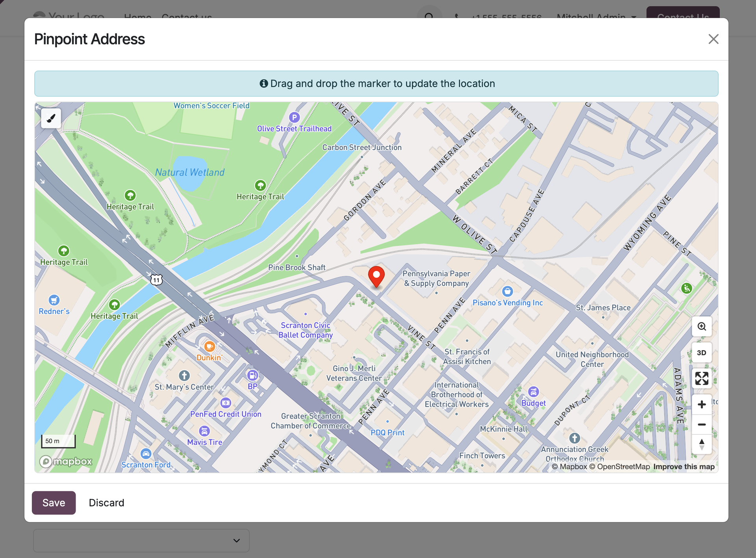The image size is (756, 558).
Task: Click the Natural Wetland label
Action: point(190,172)
